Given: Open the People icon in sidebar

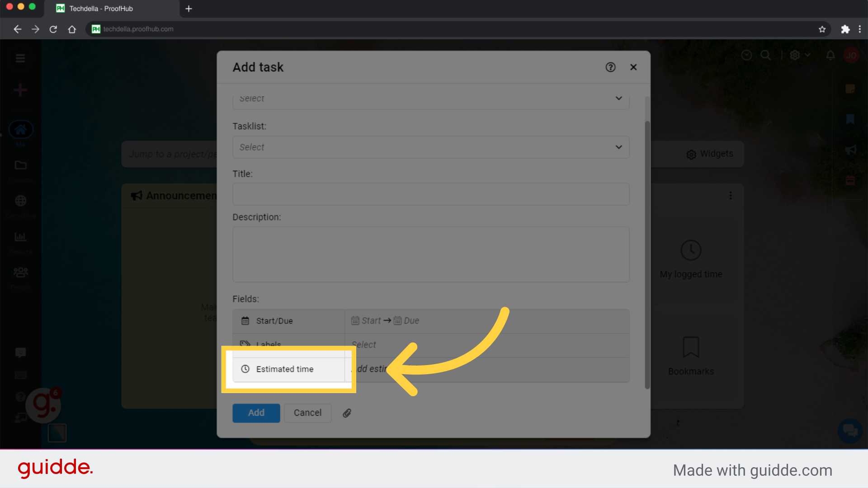Looking at the screenshot, I should click(x=20, y=272).
